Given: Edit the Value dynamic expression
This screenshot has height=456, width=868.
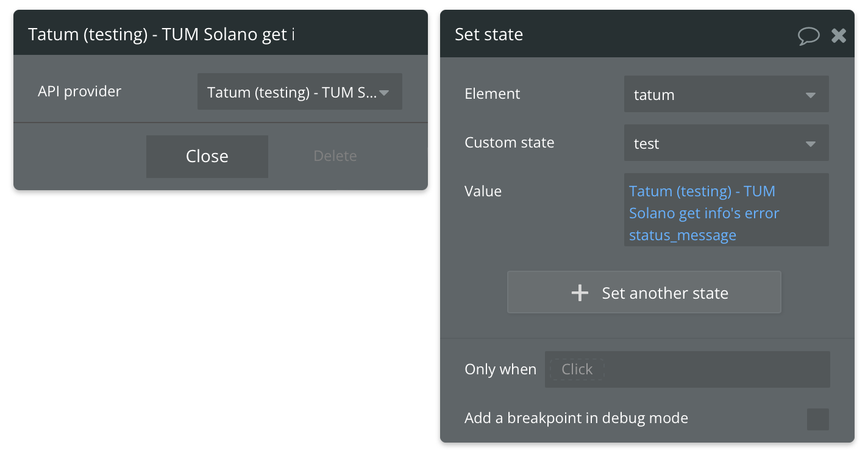Looking at the screenshot, I should [x=726, y=210].
